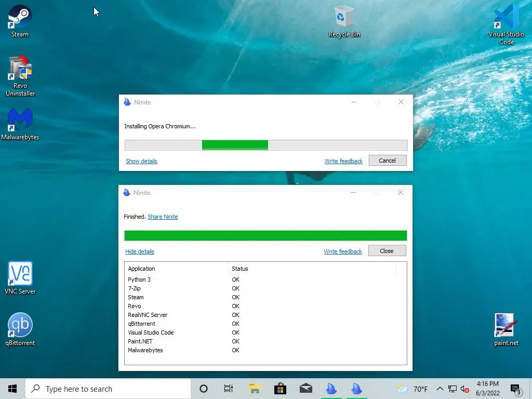Minimize the finished Ninite window
Image resolution: width=532 pixels, height=399 pixels.
coord(353,192)
